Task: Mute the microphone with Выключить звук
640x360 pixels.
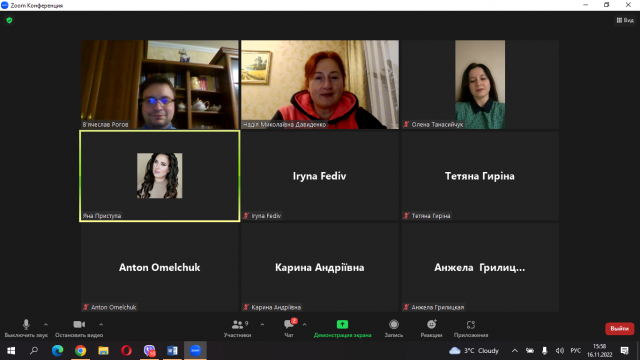Action: pyautogui.click(x=26, y=328)
